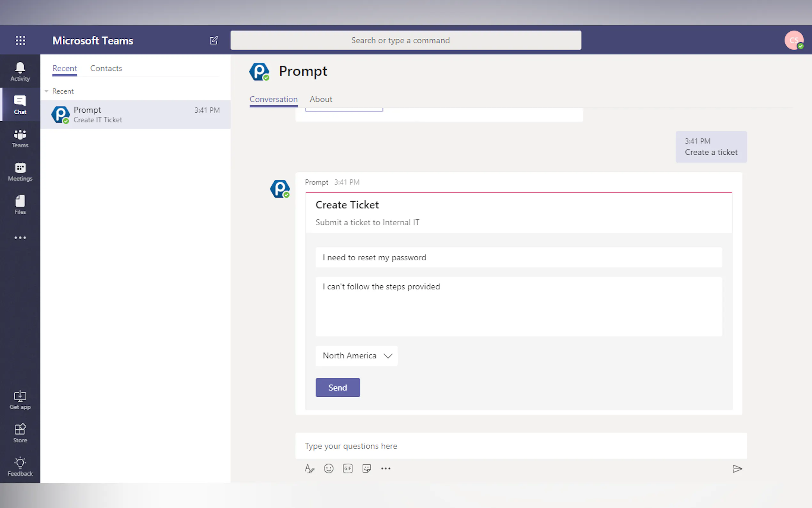Go to Teams in left rail
Viewport: 812px width, 508px height.
(x=20, y=138)
